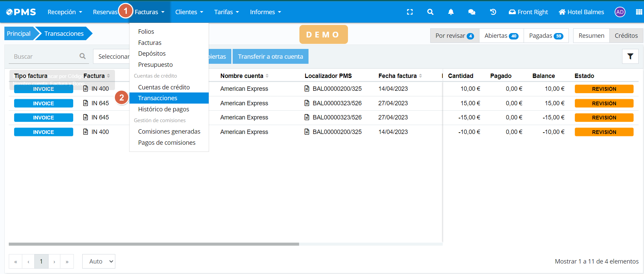The image size is (644, 274).
Task: Open the Auto page size dropdown
Action: click(99, 262)
